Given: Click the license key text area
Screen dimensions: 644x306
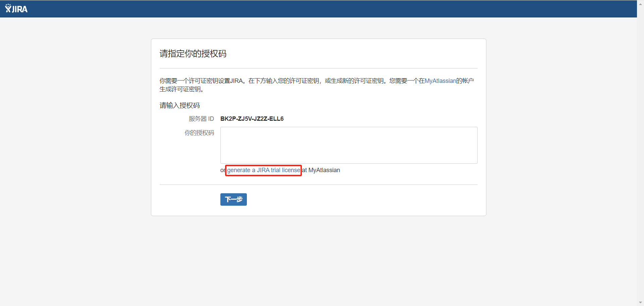Looking at the screenshot, I should click(x=349, y=145).
